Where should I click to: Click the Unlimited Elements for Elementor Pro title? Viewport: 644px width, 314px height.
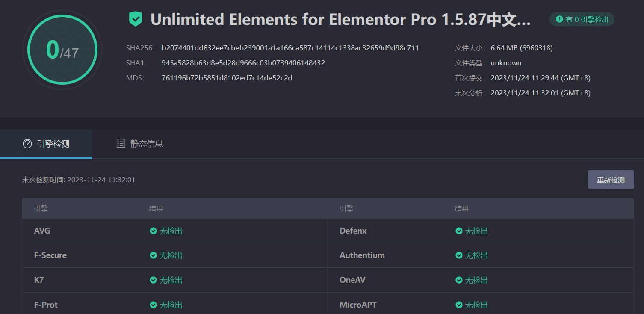(341, 19)
